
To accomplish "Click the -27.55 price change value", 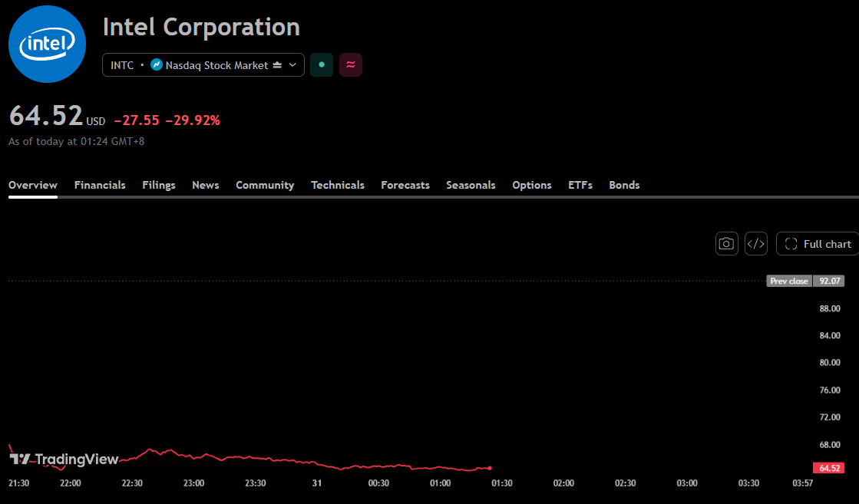I will 137,120.
